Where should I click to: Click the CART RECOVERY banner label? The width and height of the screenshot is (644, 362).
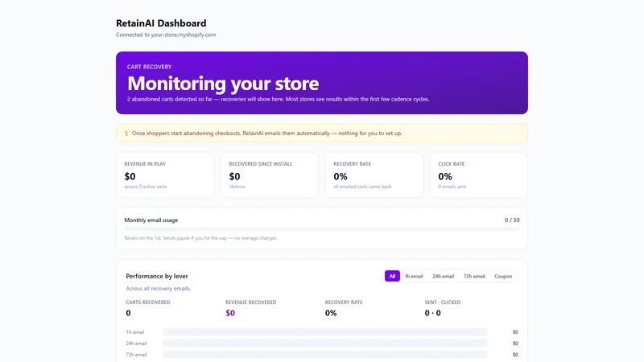click(x=149, y=67)
